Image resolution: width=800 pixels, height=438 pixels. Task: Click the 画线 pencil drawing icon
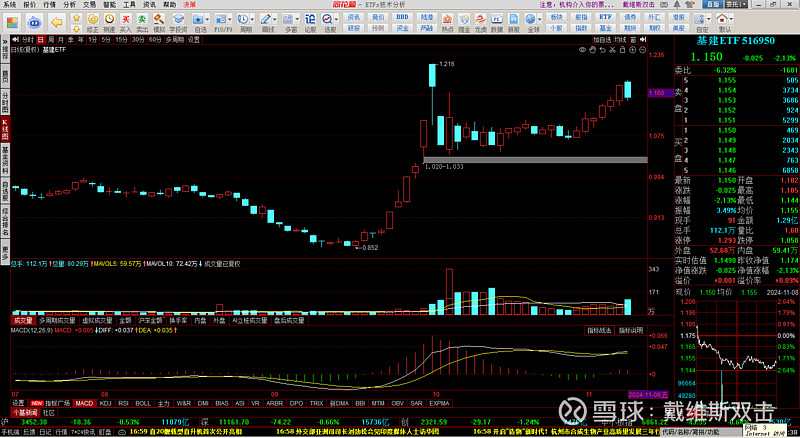(265, 19)
